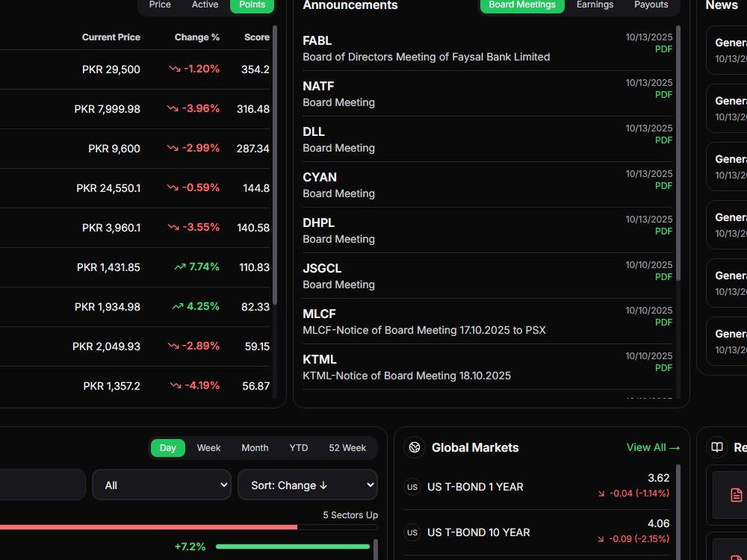Select the Month period toggle
This screenshot has height=560, width=747.
pos(255,447)
